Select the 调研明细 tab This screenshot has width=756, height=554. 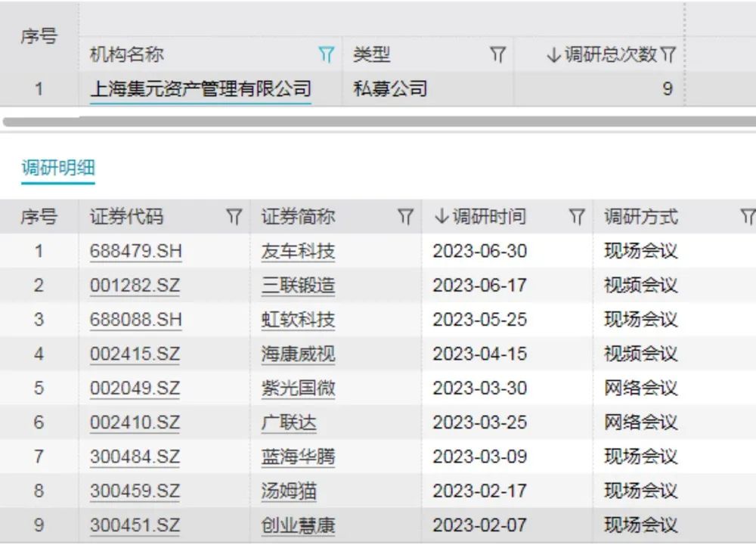coord(58,168)
